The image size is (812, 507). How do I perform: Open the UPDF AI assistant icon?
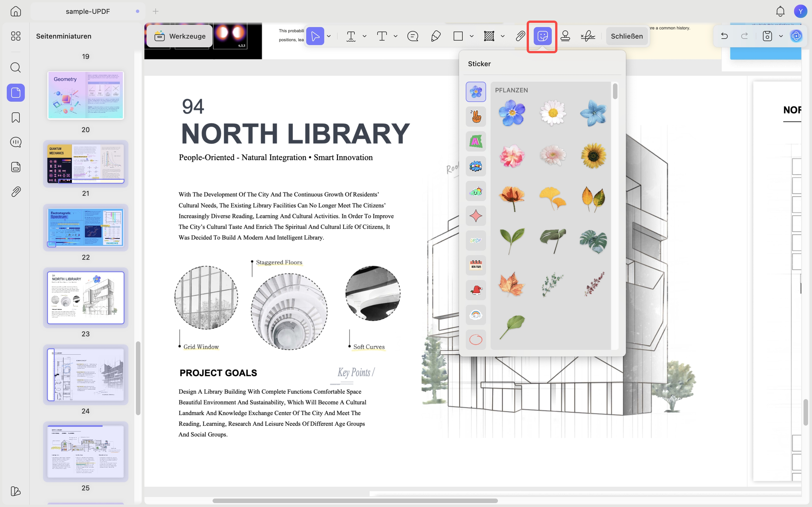click(796, 36)
